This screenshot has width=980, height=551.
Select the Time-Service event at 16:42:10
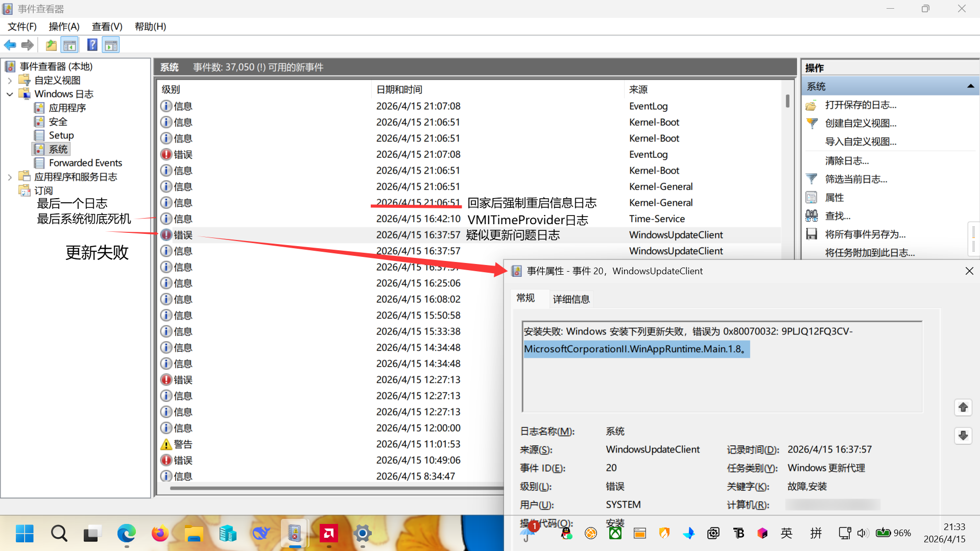pyautogui.click(x=470, y=219)
